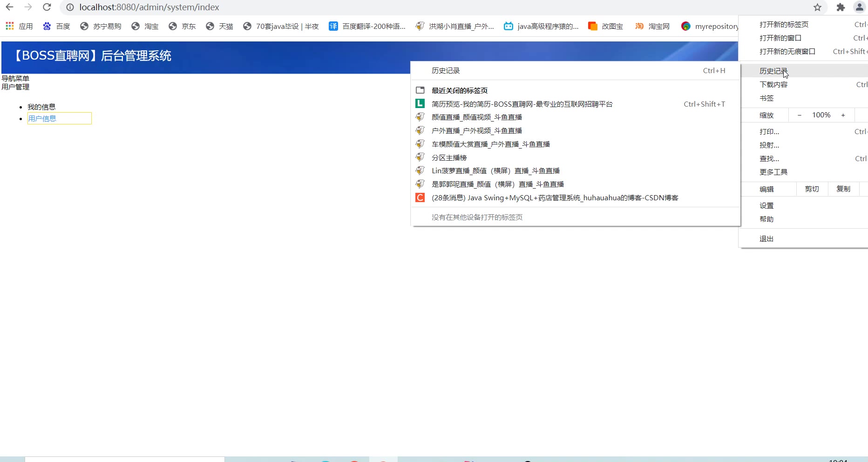Viewport: 868px width, 462px height.
Task: Open the 改图宝 bookmark
Action: tap(605, 26)
